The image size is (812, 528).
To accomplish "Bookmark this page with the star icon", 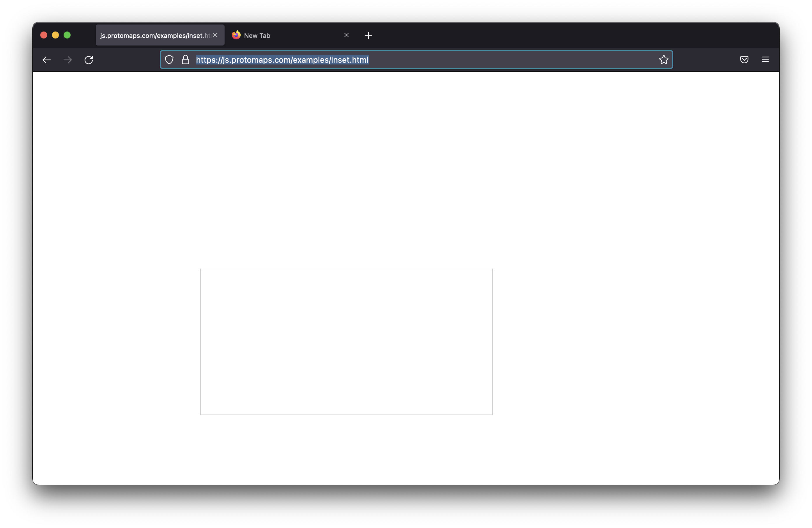I will tap(664, 60).
